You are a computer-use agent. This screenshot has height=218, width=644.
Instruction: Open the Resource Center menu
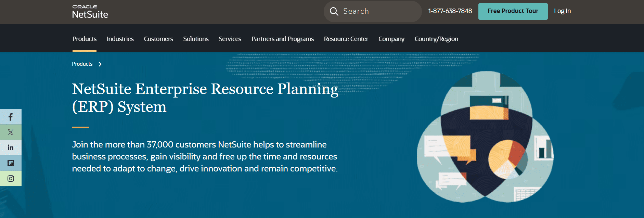click(346, 39)
